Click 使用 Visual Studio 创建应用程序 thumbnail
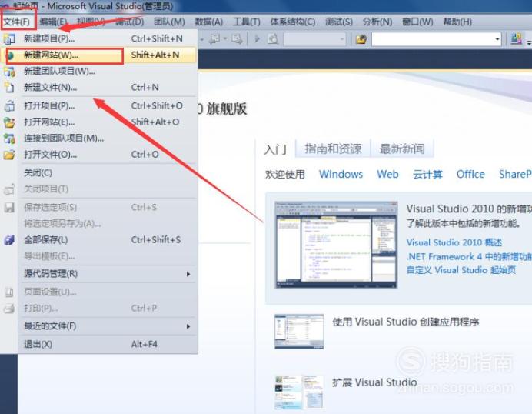The image size is (532, 414). 299,332
